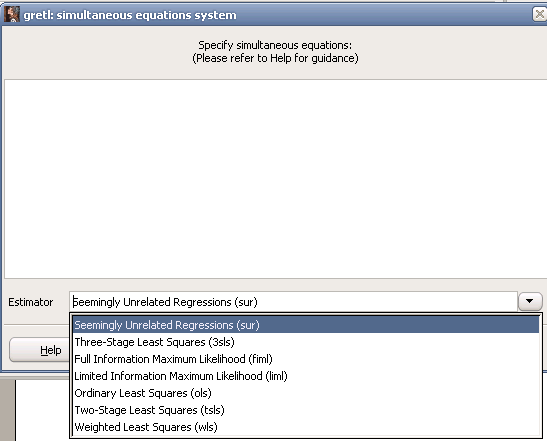Collapse the Estimator dropdown using its arrow
Image resolution: width=547 pixels, height=441 pixels.
click(530, 301)
